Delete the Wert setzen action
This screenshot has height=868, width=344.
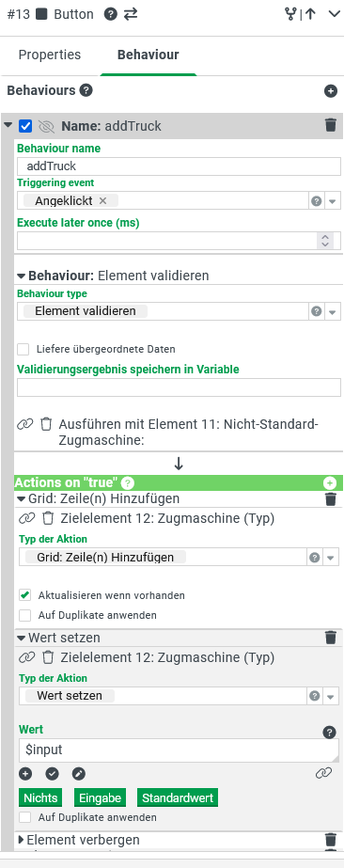tap(331, 638)
